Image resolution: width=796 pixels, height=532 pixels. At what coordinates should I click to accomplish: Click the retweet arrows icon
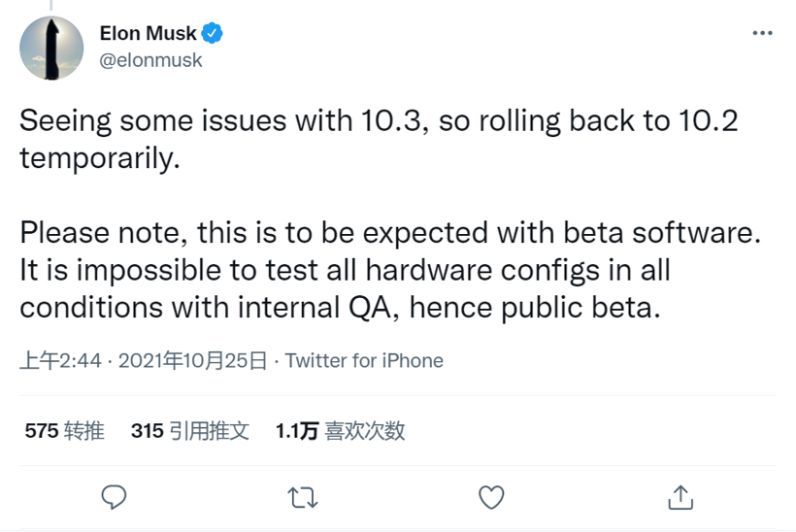pyautogui.click(x=304, y=497)
